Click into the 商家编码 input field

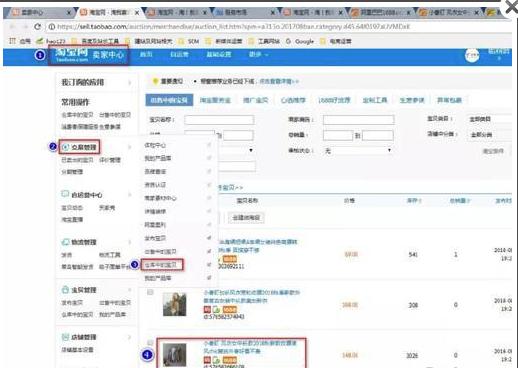359,120
